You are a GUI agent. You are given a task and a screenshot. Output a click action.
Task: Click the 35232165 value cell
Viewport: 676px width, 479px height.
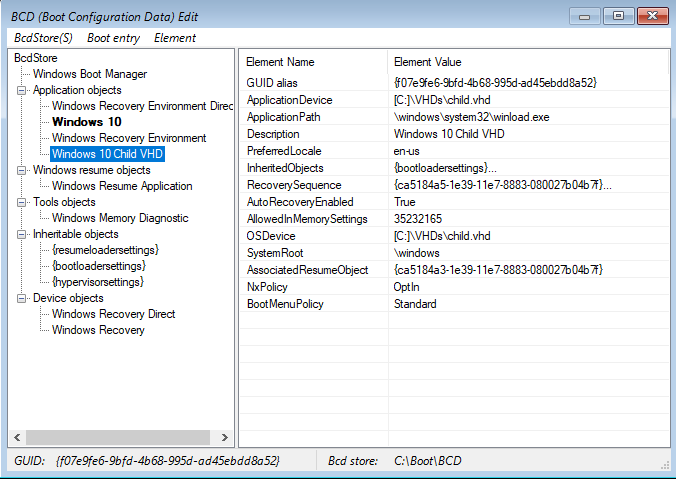[x=417, y=219]
